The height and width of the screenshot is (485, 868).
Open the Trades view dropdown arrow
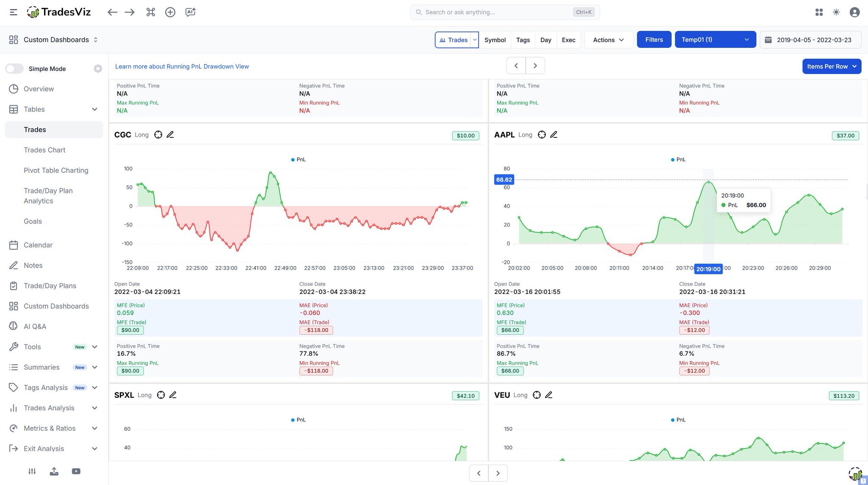[475, 40]
